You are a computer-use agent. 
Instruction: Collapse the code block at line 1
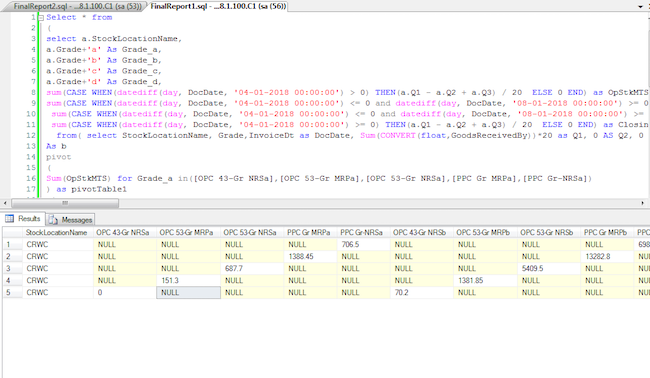(x=41, y=18)
